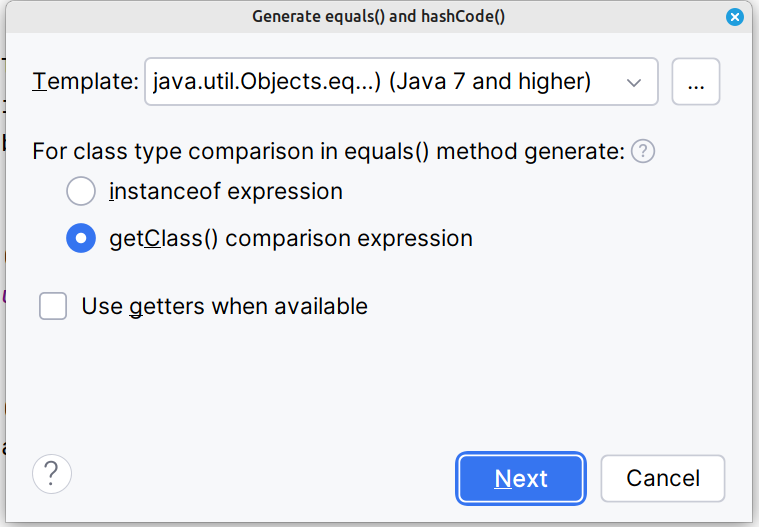759x527 pixels.
Task: Click the empty title bar area left of the title
Action: 120,17
